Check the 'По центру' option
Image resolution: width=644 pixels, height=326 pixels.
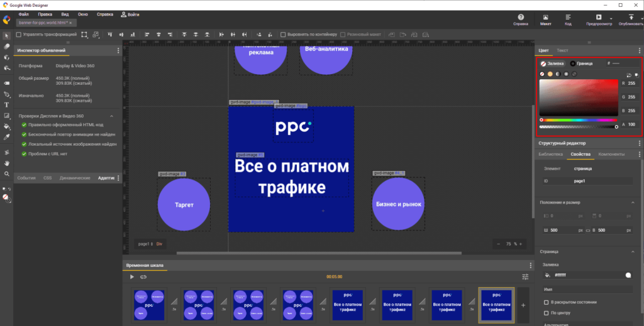click(x=546, y=311)
